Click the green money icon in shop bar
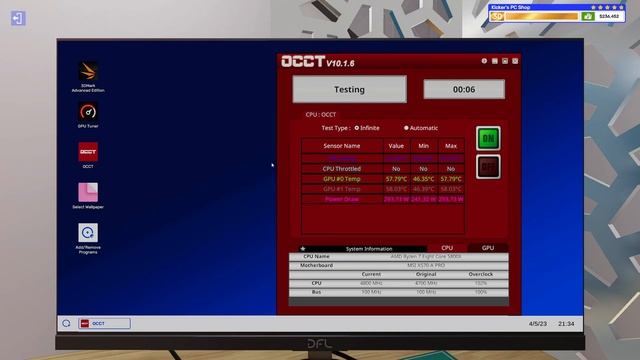This screenshot has height=360, width=640. pyautogui.click(x=587, y=16)
